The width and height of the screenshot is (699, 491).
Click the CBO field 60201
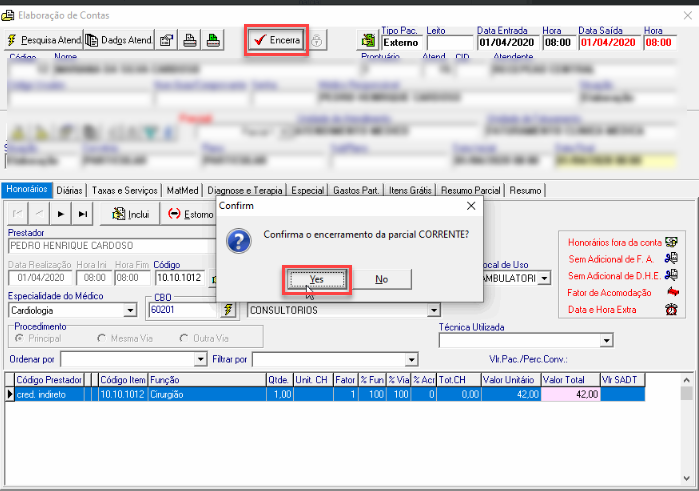point(184,310)
